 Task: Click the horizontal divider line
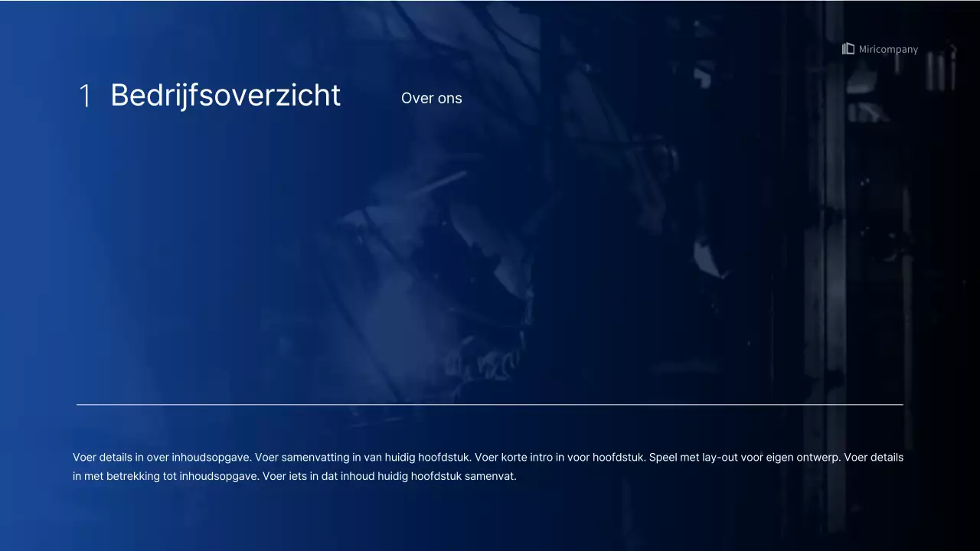pyautogui.click(x=490, y=404)
